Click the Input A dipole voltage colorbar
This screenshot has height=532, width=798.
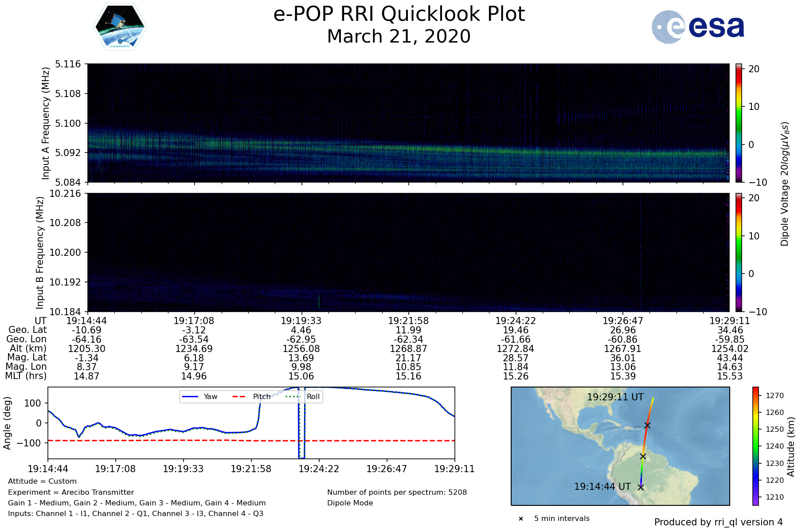coord(739,123)
